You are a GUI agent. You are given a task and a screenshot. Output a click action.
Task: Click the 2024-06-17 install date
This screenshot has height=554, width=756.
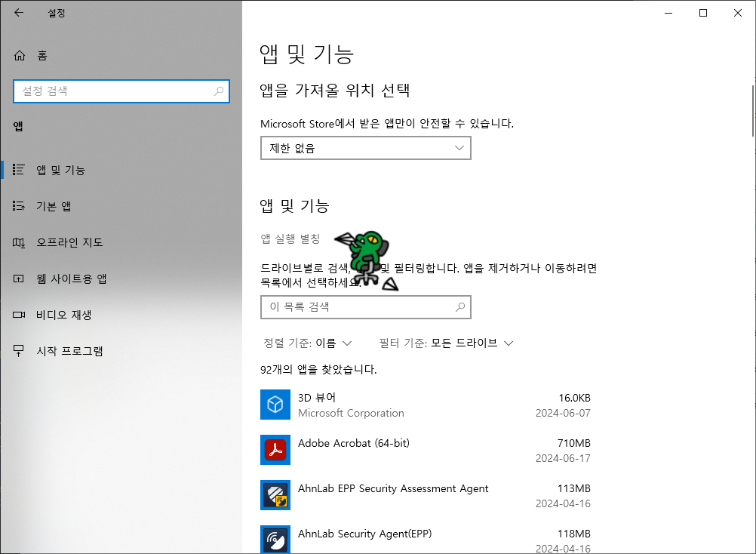point(563,459)
